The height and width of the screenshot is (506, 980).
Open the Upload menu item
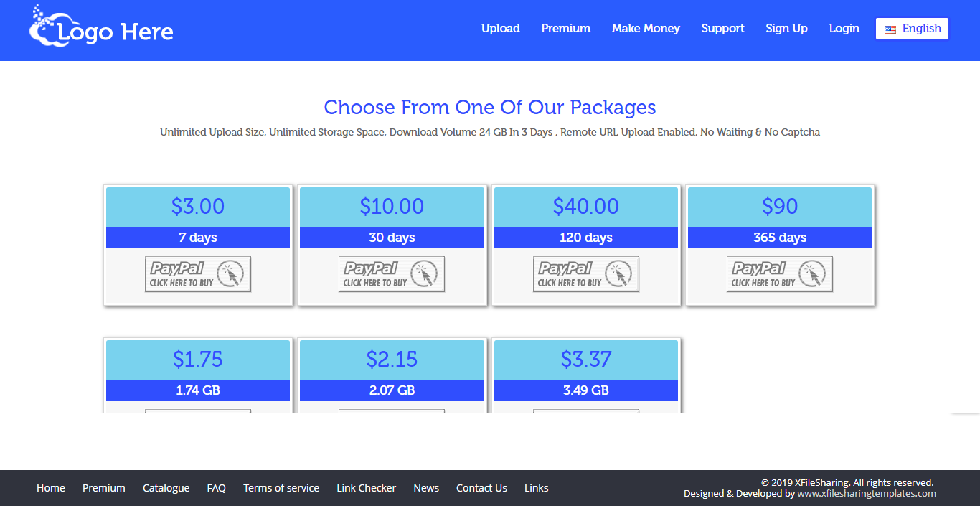(501, 29)
